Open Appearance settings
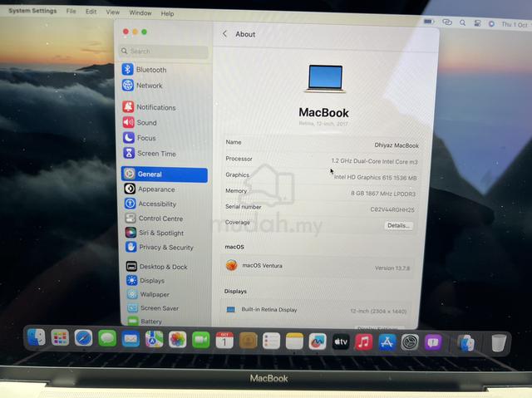Screen dimensions: 532x398 [150, 189]
